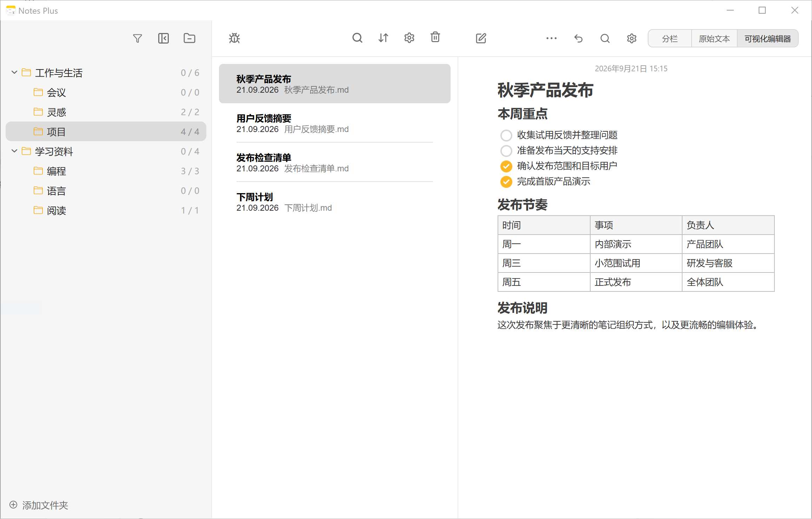This screenshot has height=519, width=812.
Task: Click folder icon of 灵感
Action: [38, 112]
